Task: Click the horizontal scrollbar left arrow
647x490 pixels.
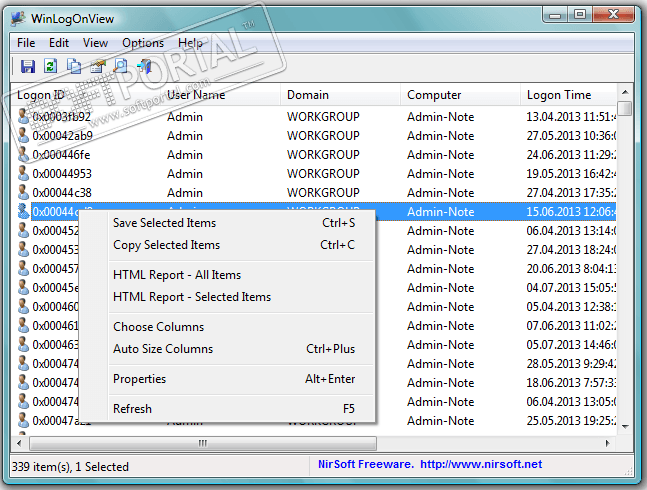Action: [19, 443]
